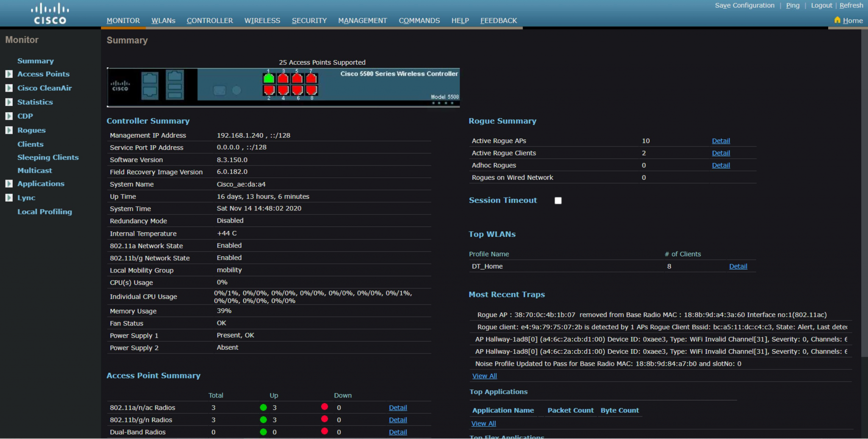Open the SECURITY menu
868x439 pixels.
[309, 20]
